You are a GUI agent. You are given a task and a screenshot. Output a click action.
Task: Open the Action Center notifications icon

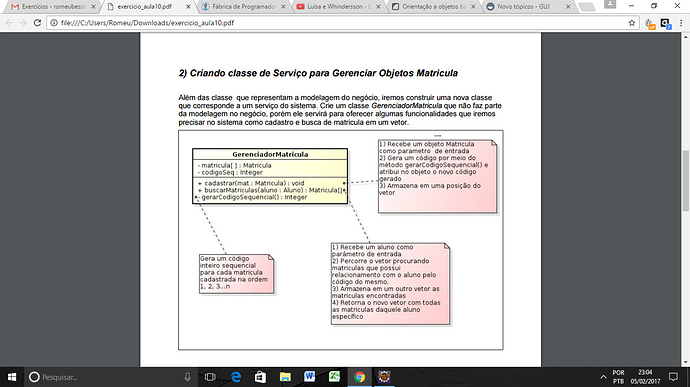tap(673, 377)
